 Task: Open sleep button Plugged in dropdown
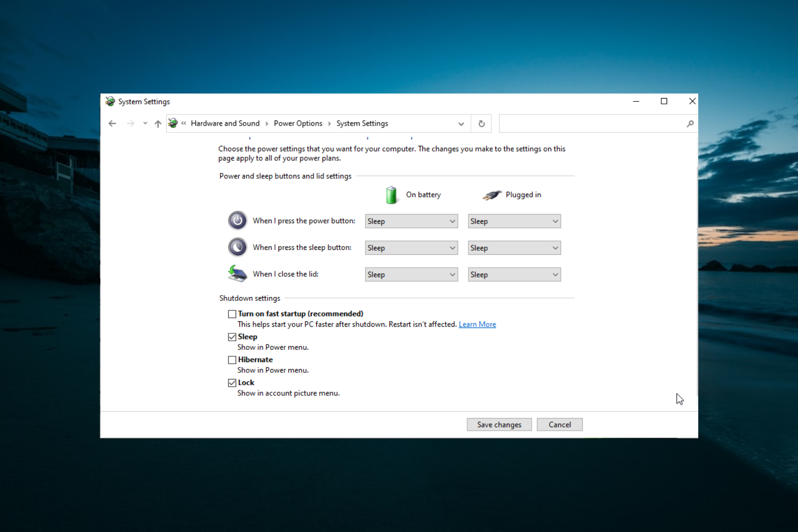[514, 248]
